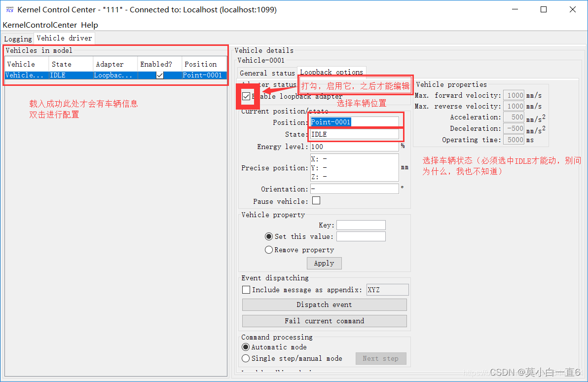Click the Energy level field
The width and height of the screenshot is (588, 382).
(x=354, y=147)
